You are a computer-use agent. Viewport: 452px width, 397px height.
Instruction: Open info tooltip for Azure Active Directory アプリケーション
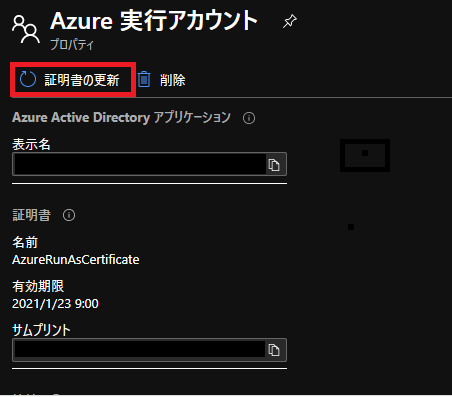pos(249,118)
